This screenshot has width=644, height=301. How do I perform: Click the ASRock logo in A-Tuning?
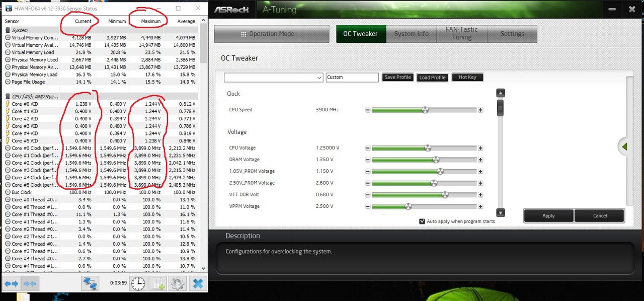[231, 10]
